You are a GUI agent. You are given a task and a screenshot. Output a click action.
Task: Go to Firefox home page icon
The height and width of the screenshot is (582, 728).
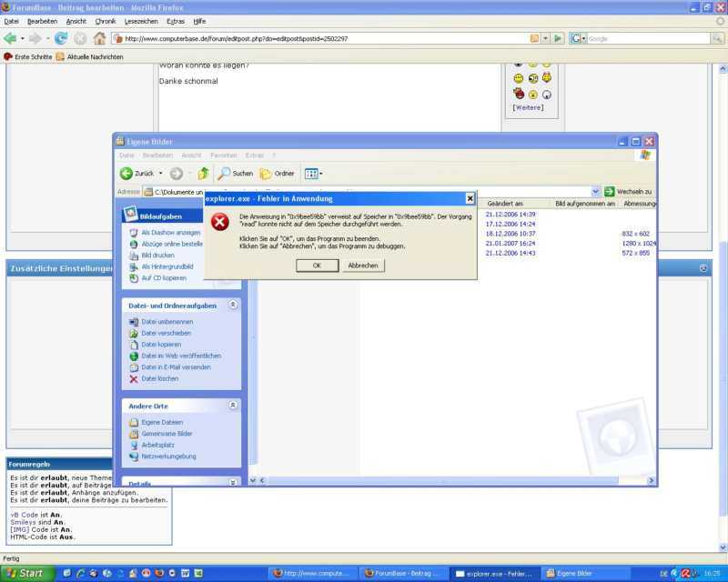coord(99,38)
